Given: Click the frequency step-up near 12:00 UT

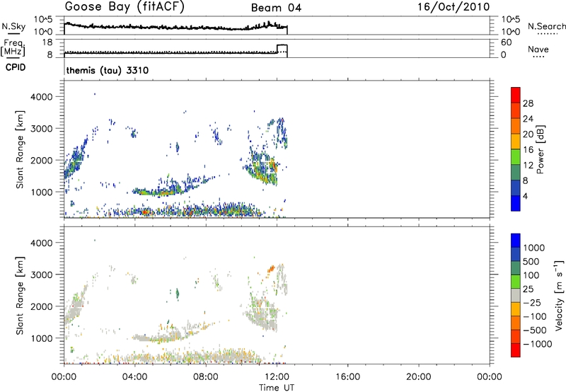Looking at the screenshot, I should tap(282, 48).
